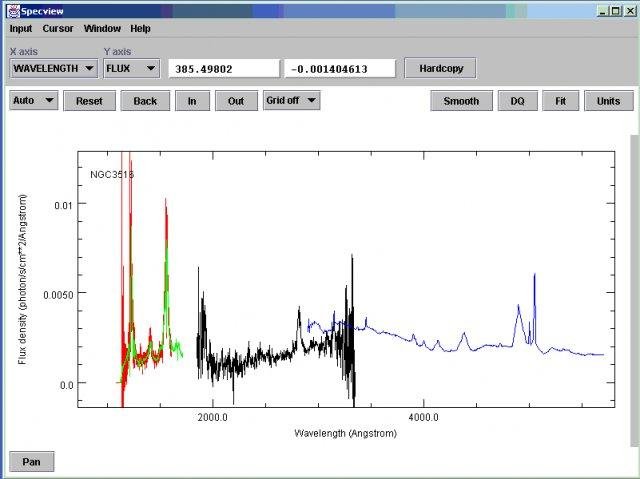Open the Help menu
Screen dimensions: 640x479
point(140,29)
